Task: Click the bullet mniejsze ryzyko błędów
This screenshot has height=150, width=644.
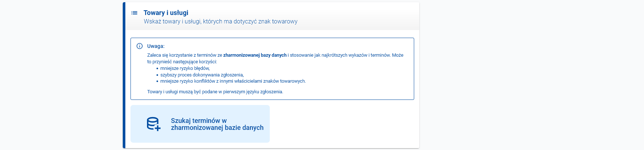Action: [x=185, y=68]
